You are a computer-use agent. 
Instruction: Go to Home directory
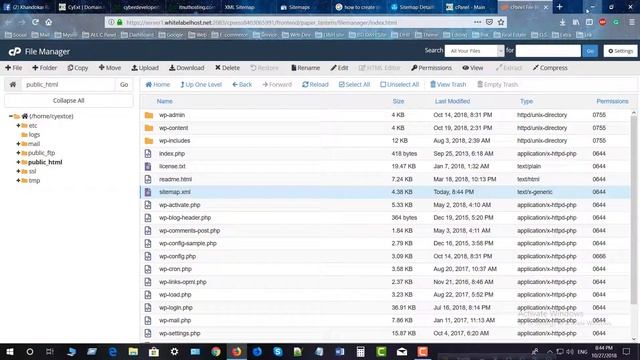point(158,84)
